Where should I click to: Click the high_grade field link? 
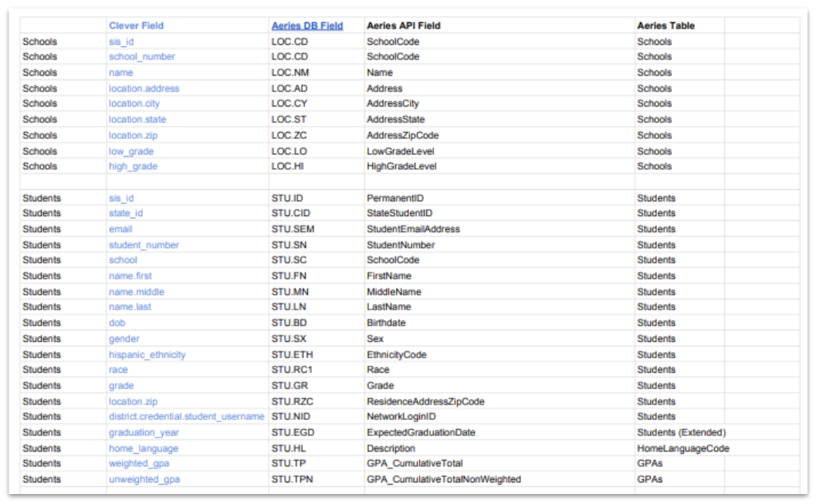coord(133,166)
